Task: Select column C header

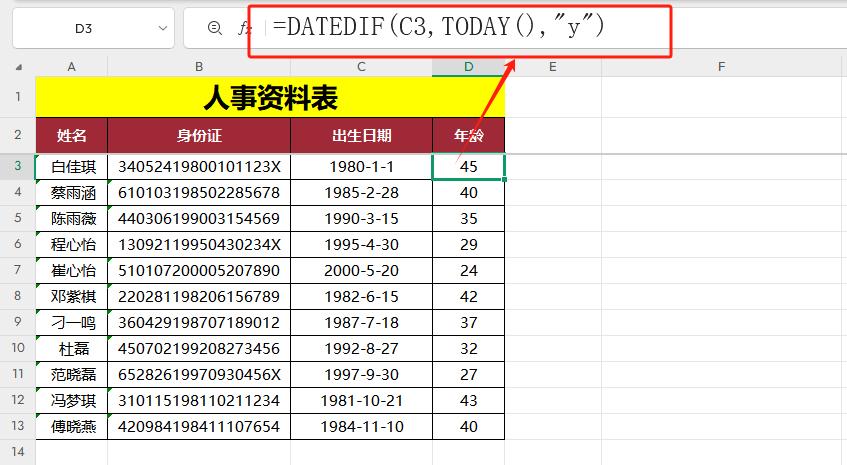Action: 361,67
